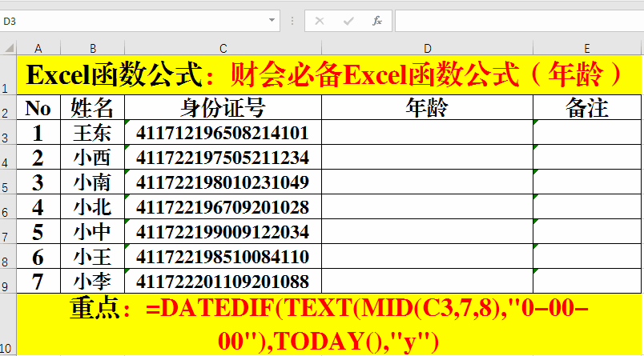Click the 姓名 header cell
This screenshot has height=356, width=644.
tap(92, 108)
